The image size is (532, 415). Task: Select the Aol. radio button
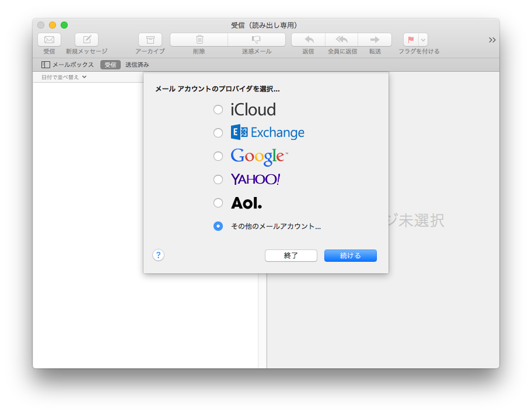pos(218,203)
